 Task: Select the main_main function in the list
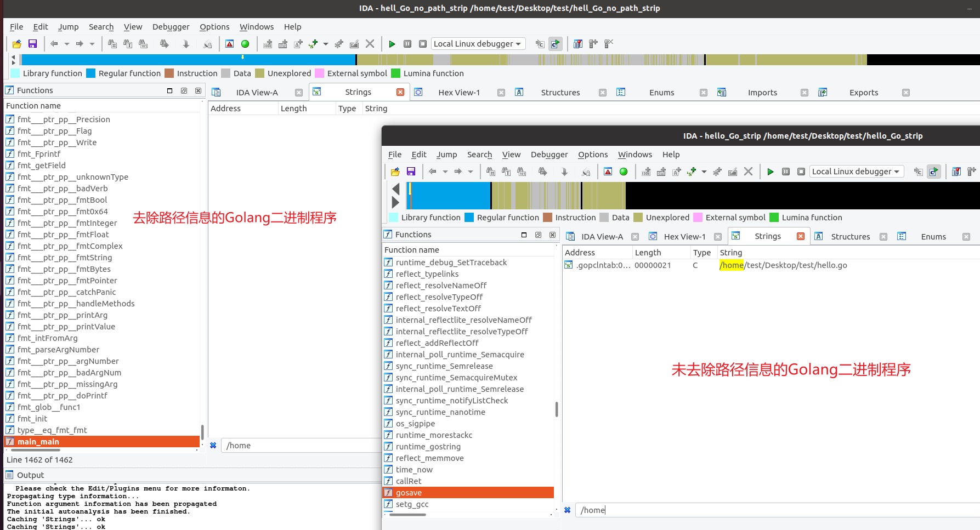(x=38, y=442)
